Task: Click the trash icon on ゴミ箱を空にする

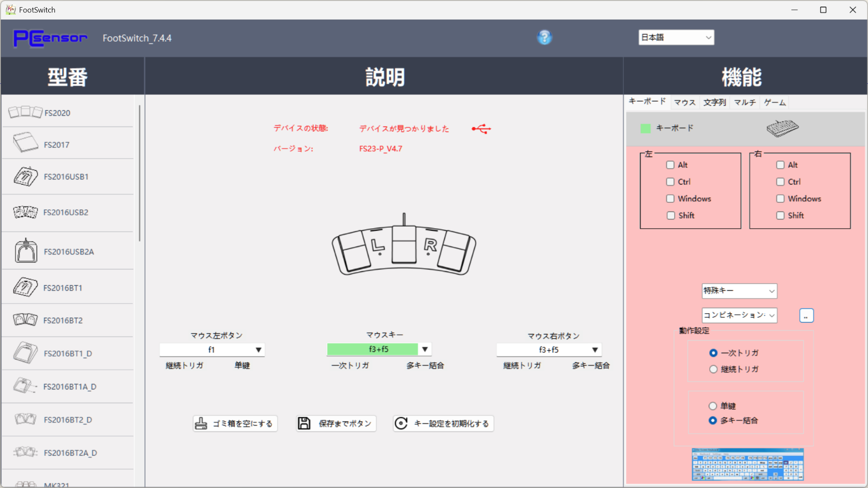Action: pyautogui.click(x=201, y=423)
